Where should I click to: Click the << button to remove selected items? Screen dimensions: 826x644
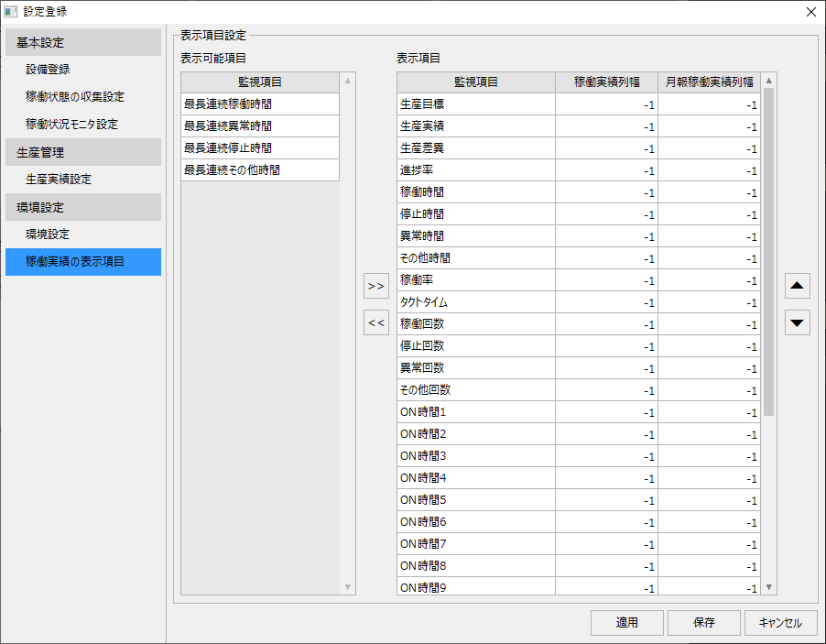pos(375,322)
